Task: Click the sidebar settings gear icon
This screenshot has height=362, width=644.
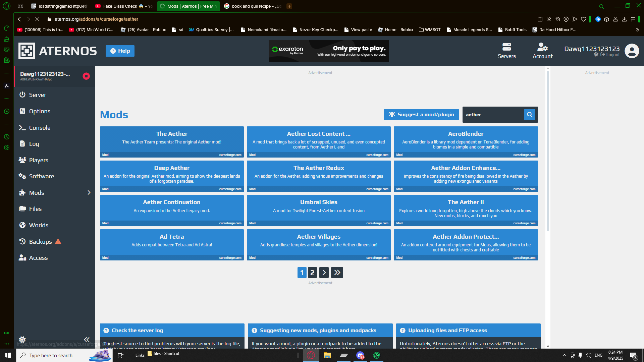Action: pos(22,340)
